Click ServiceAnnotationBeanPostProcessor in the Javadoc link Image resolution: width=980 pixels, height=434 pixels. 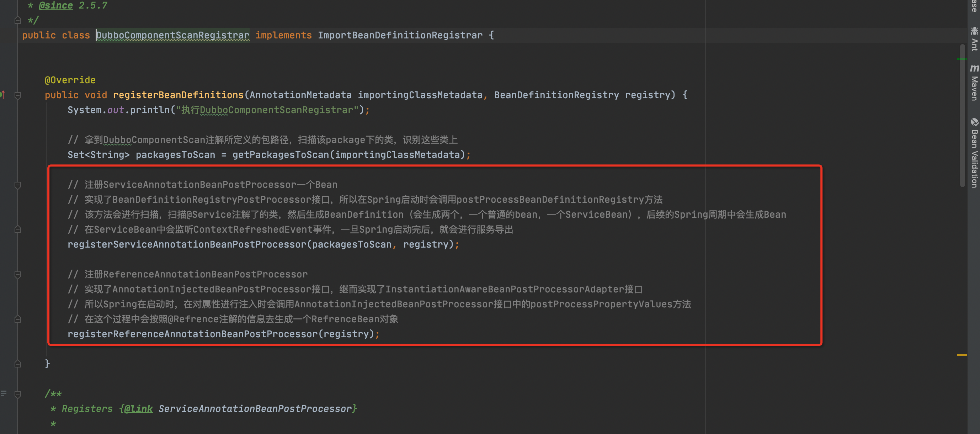pos(255,408)
